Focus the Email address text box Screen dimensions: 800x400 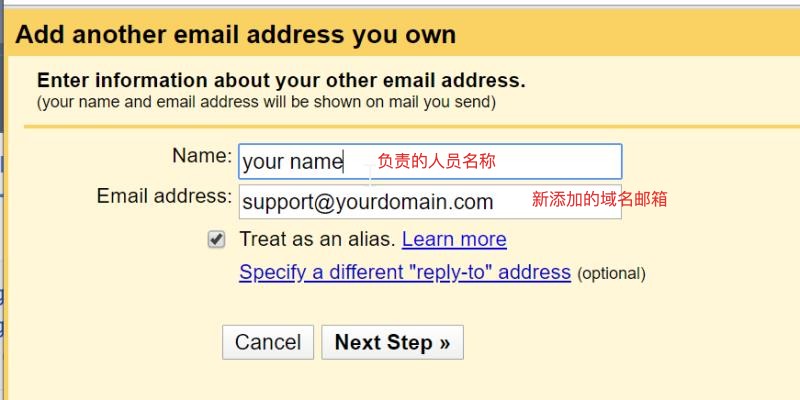(x=430, y=202)
